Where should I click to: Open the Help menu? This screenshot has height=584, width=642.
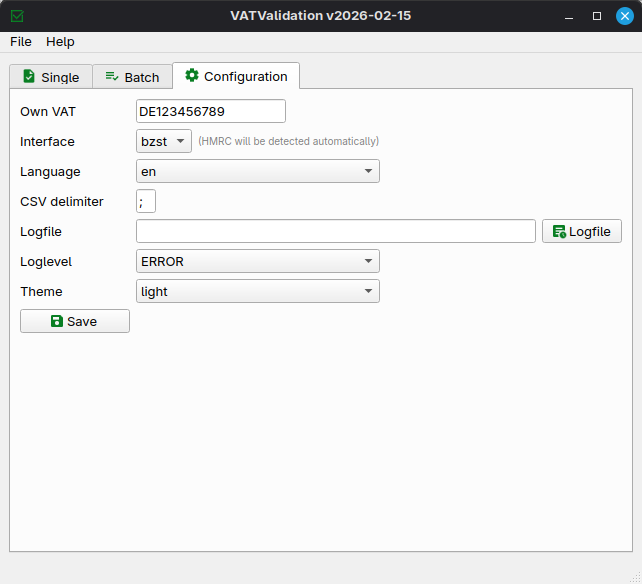click(x=60, y=42)
